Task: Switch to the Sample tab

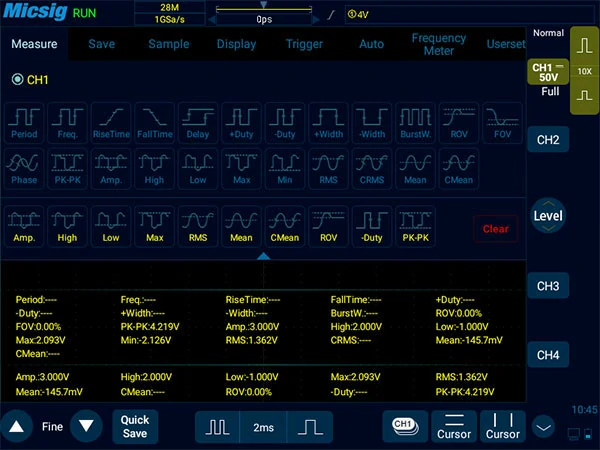Action: coord(169,44)
